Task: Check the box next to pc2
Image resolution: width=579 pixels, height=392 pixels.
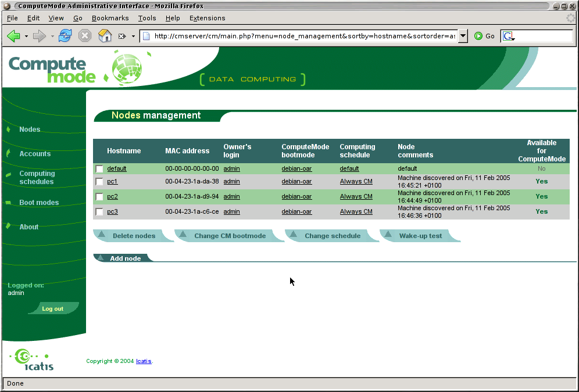Action: point(99,197)
